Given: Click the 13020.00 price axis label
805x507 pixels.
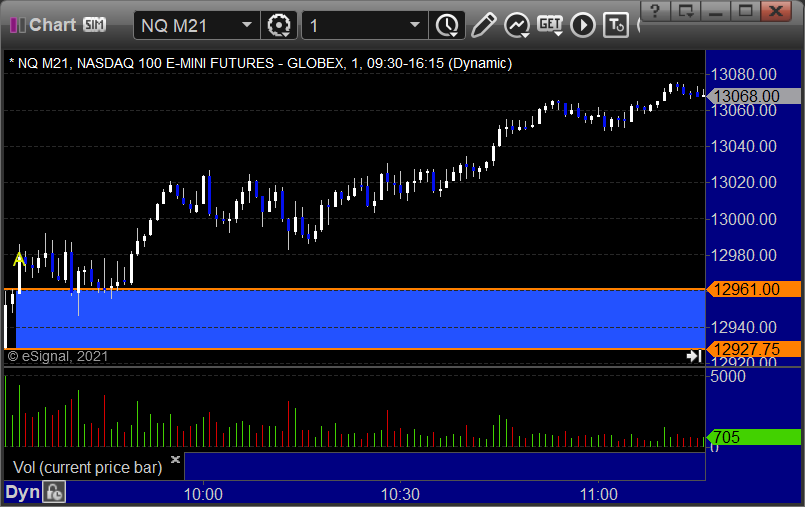Looking at the screenshot, I should click(743, 182).
